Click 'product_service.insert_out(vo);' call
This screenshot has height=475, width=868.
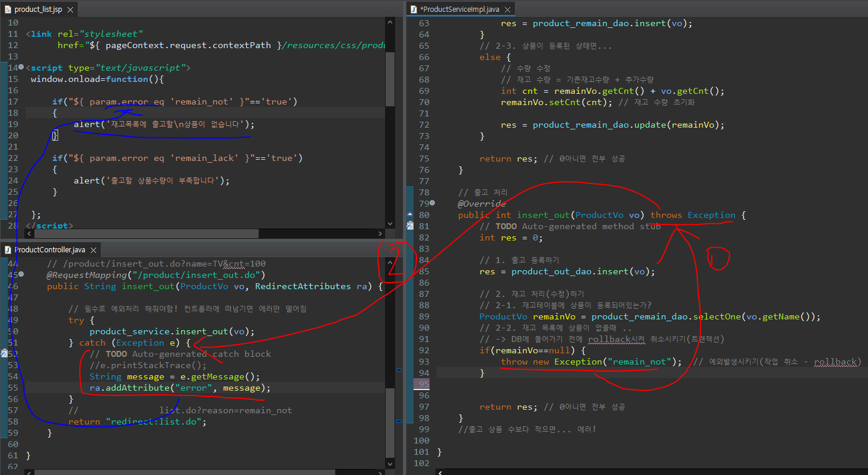[172, 331]
